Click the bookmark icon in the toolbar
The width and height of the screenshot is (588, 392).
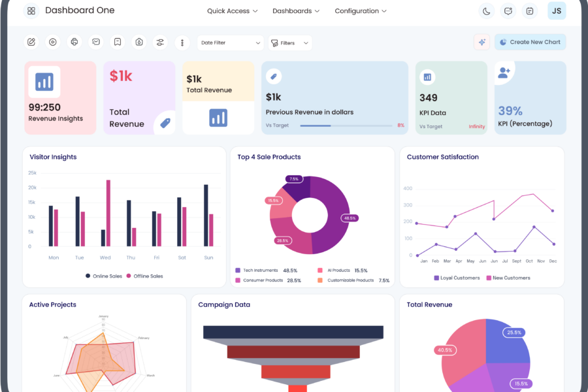tap(117, 42)
